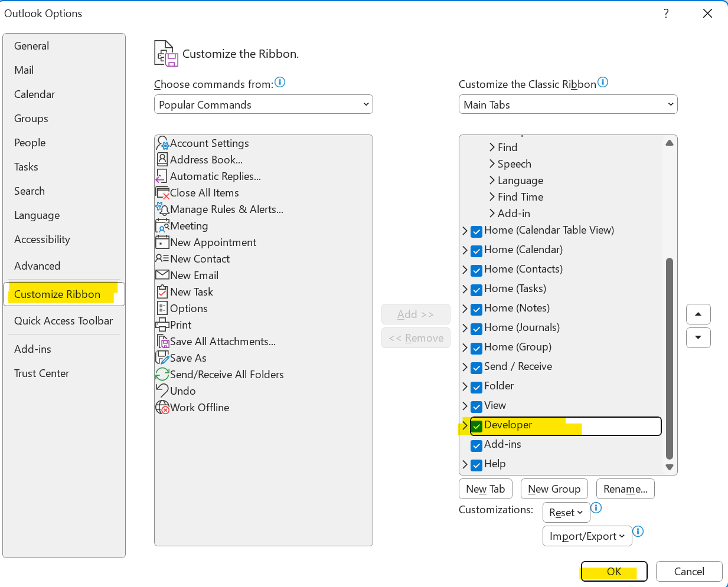Uncheck the Home (Notes) checkbox

476,309
